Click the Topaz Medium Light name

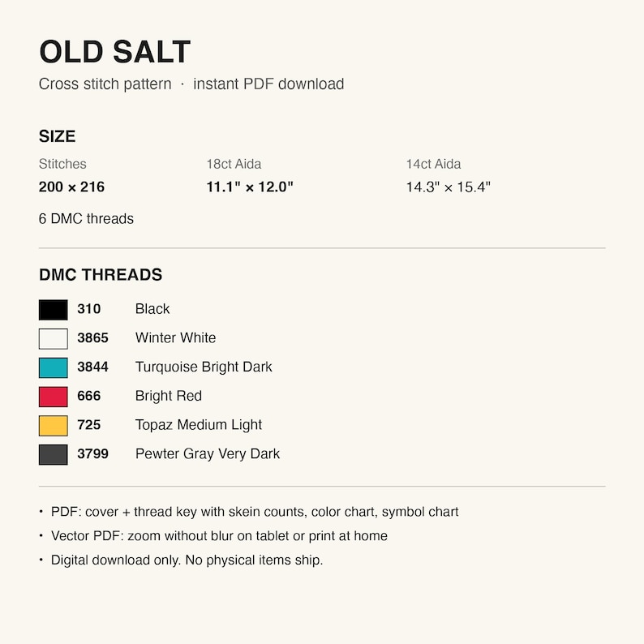199,425
